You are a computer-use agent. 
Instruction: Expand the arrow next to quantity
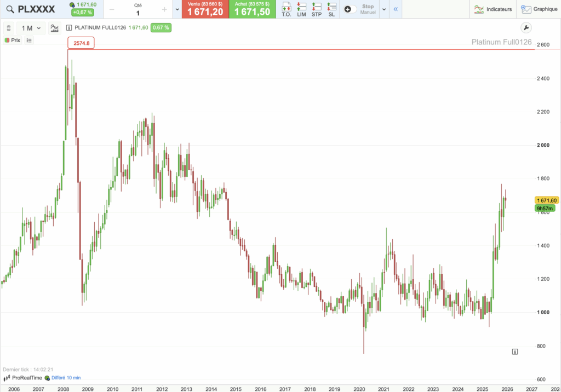point(177,9)
